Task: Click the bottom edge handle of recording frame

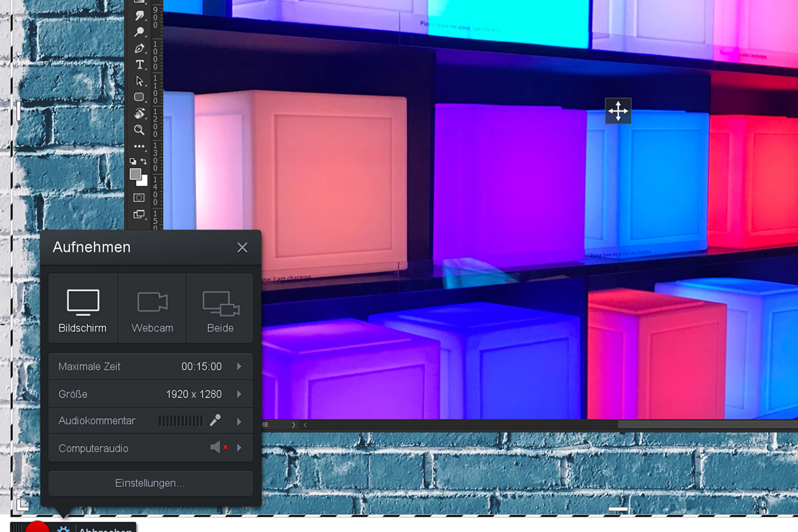Action: pos(618,509)
